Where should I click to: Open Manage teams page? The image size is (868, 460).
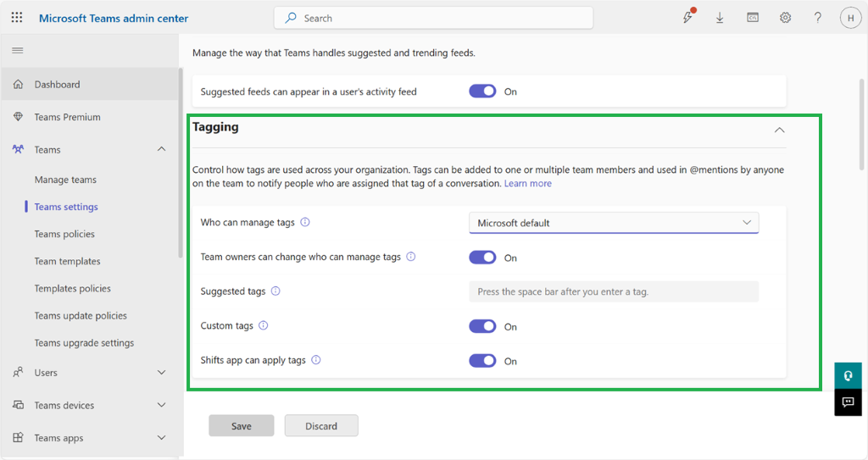point(65,180)
